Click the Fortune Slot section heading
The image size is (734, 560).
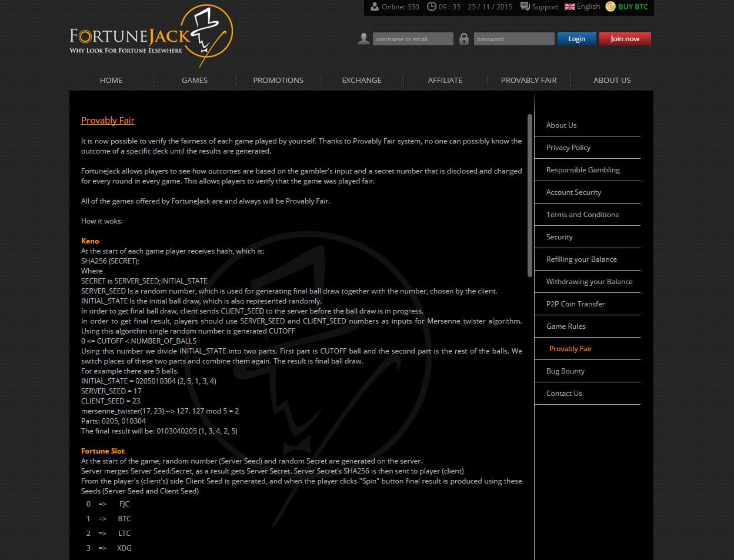[x=103, y=451]
